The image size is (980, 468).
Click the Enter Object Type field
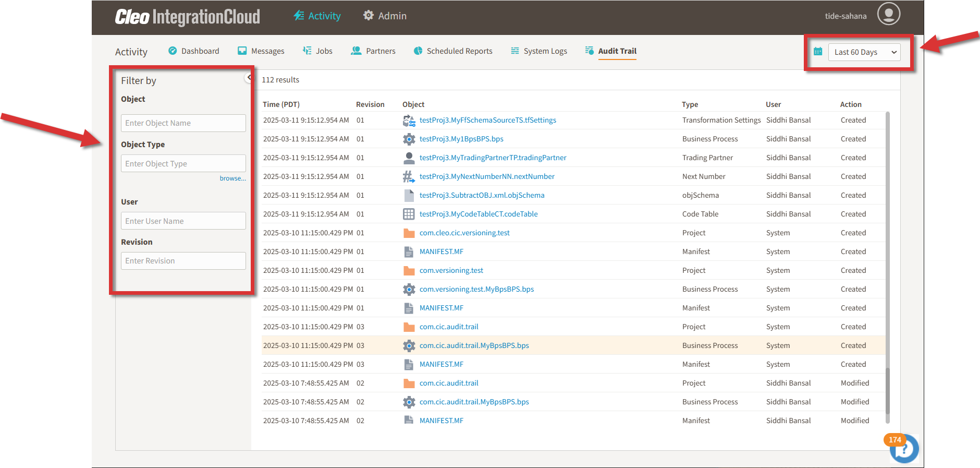click(x=183, y=163)
